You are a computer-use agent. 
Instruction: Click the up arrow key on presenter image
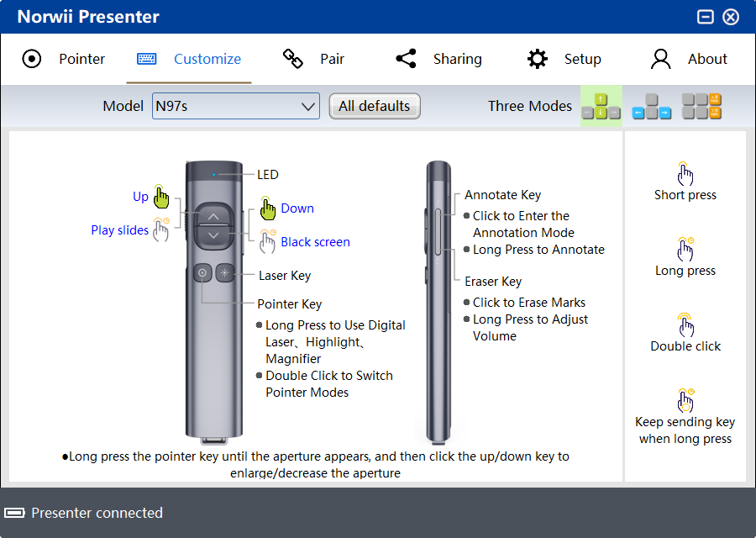[x=213, y=216]
